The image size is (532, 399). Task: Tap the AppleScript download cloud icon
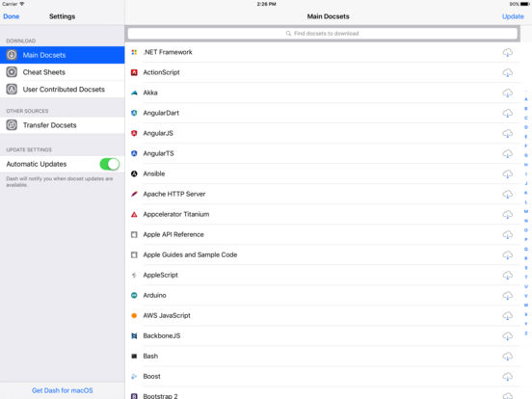tap(507, 276)
